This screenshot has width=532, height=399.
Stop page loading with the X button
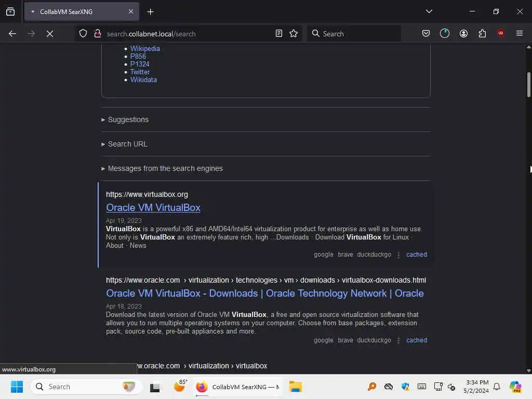(x=49, y=34)
